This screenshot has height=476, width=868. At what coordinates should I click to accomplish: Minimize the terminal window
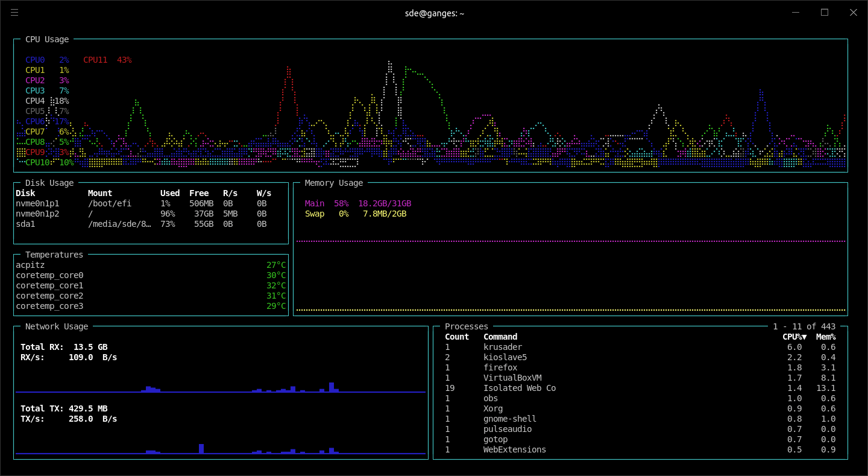tap(796, 13)
